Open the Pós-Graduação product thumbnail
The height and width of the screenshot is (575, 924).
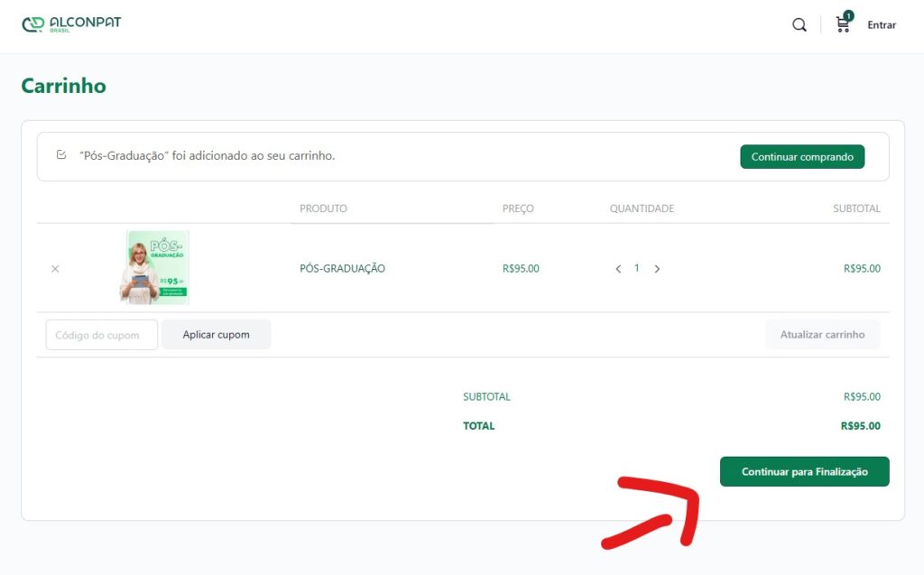[154, 267]
